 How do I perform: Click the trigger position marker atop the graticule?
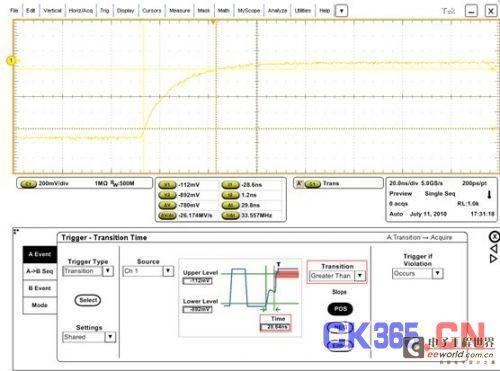click(213, 22)
